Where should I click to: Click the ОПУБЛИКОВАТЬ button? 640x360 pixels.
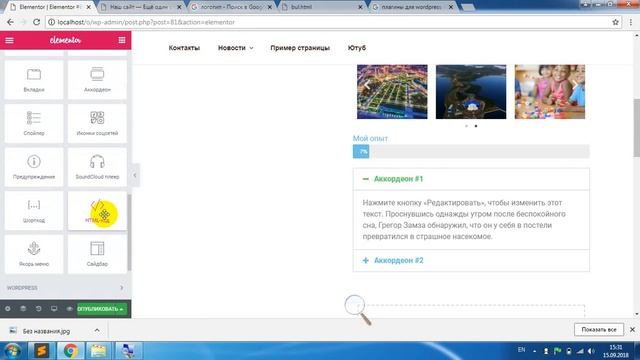98,309
